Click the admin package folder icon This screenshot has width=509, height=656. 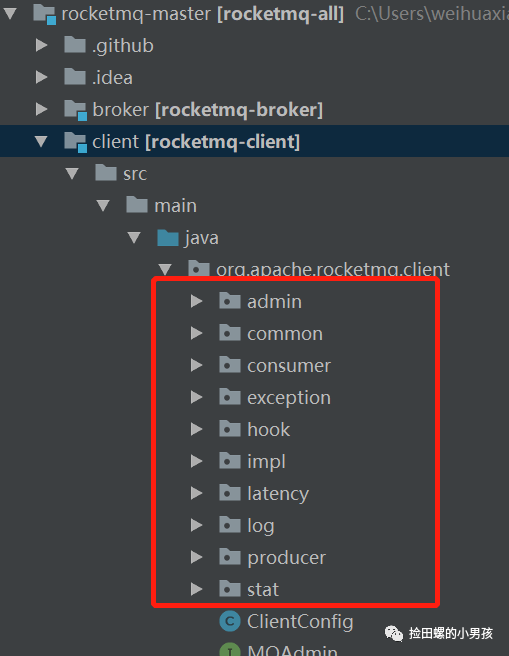pos(230,301)
